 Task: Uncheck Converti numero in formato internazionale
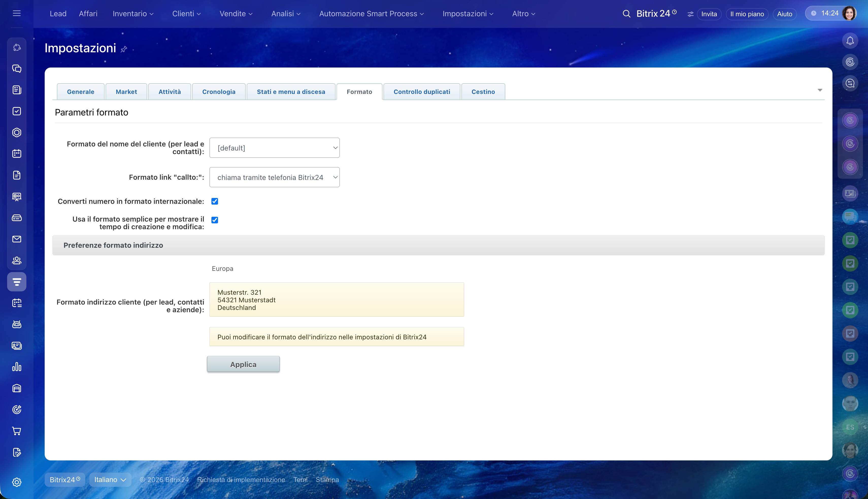(x=214, y=201)
